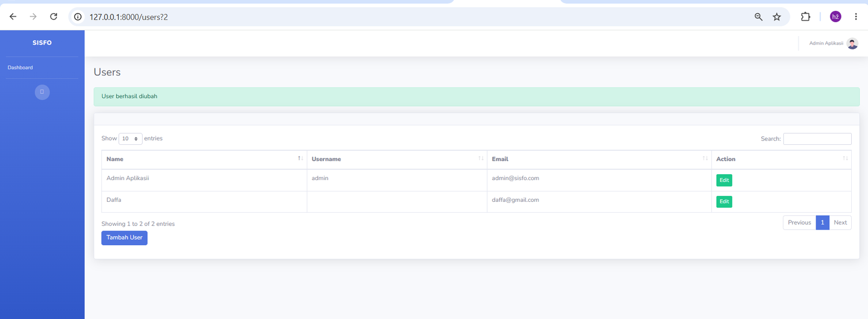Viewport: 868px width, 319px height.
Task: Click the Email column header
Action: pos(599,159)
